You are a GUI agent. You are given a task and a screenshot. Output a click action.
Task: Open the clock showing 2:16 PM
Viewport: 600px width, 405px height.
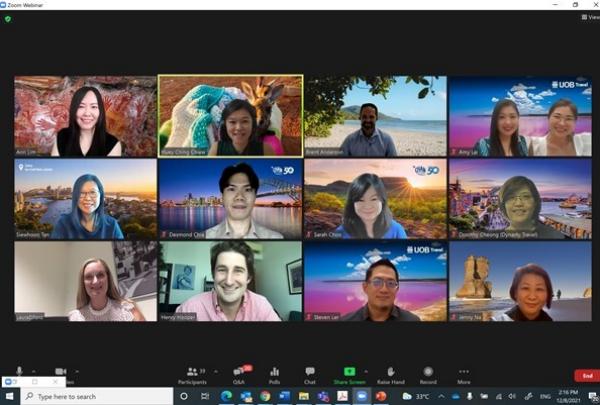569,396
